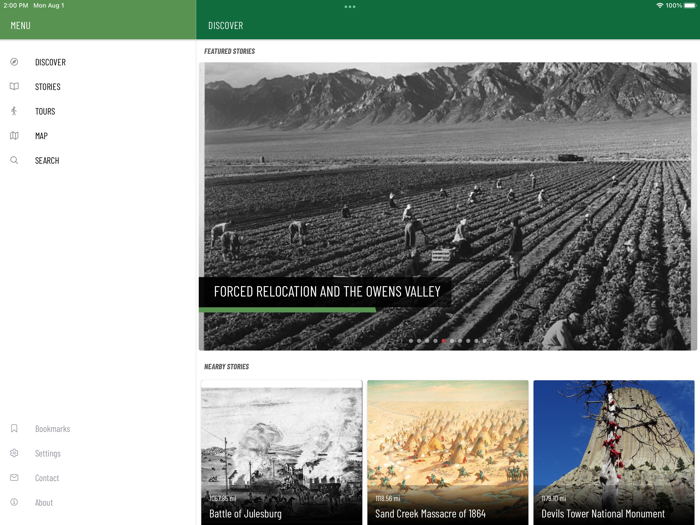The image size is (700, 525).
Task: Open Settings from the menu
Action: (48, 454)
